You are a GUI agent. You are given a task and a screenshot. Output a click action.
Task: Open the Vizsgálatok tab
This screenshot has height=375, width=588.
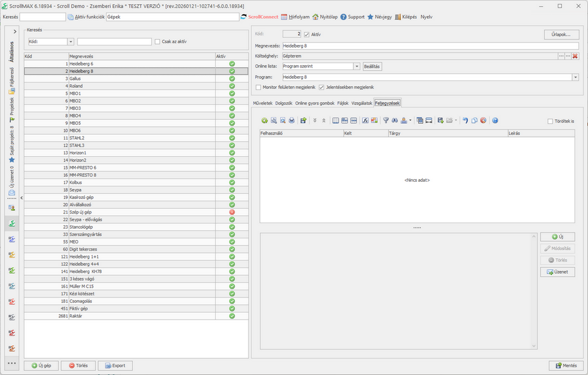click(361, 103)
